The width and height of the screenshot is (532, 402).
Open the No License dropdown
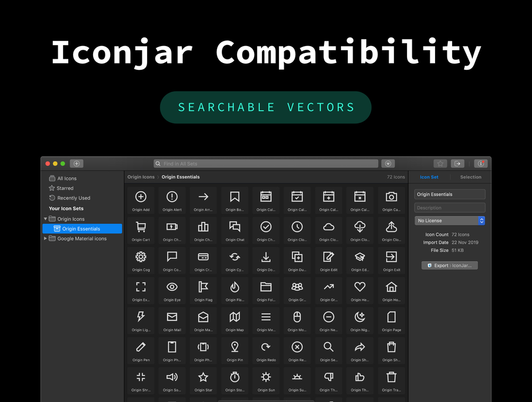(x=449, y=221)
